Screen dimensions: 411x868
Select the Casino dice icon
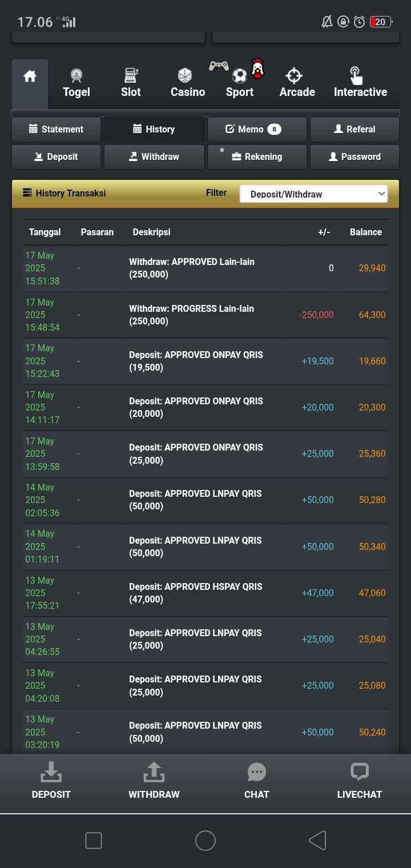(185, 75)
